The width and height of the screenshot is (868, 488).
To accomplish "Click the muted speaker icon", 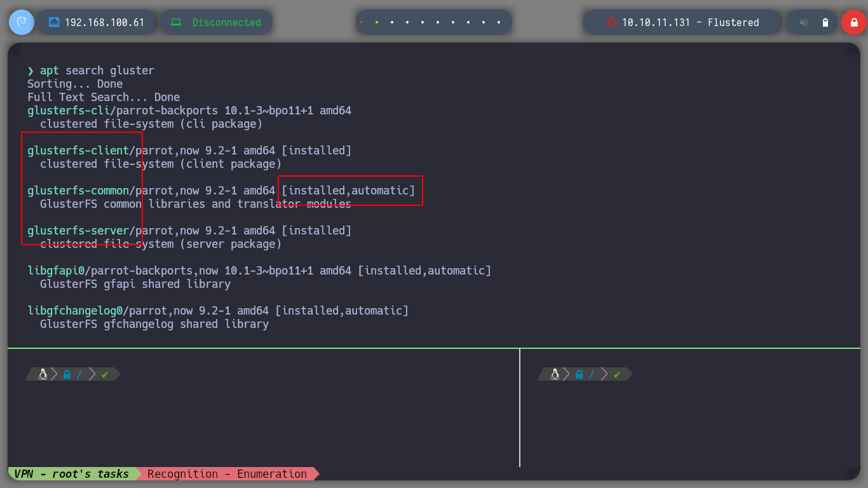I will click(804, 22).
